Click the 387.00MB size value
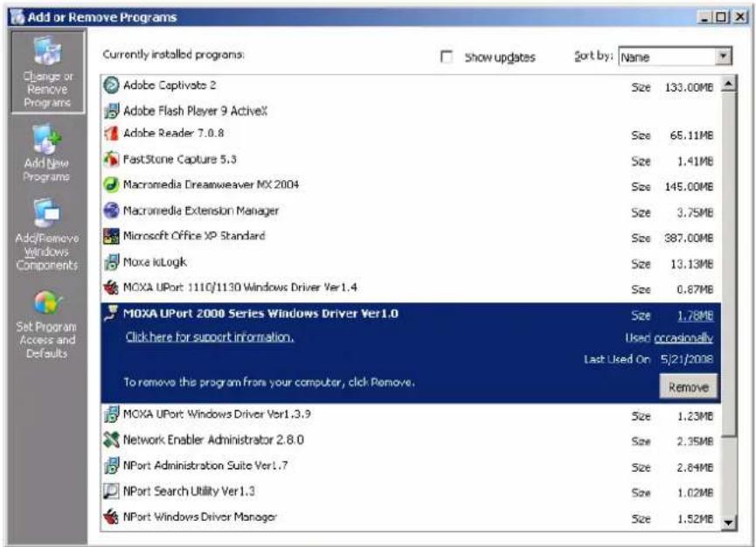756x547 pixels. [689, 238]
